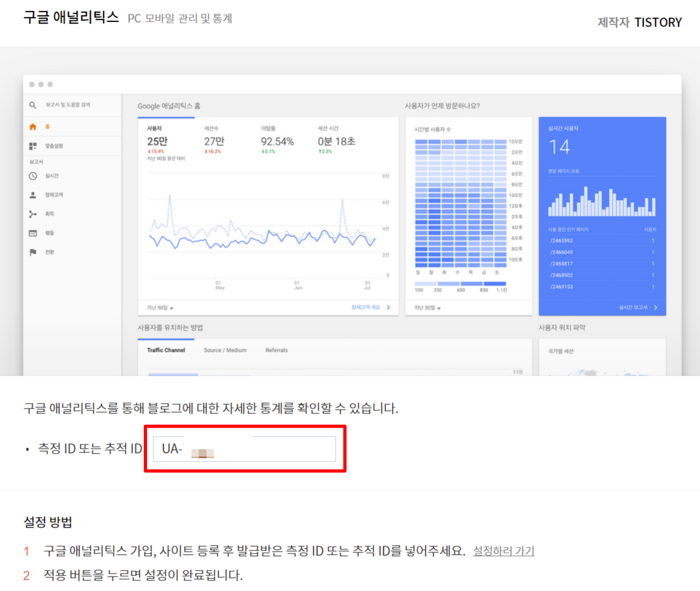
Task: Click the 측정 ID 또는 추적 ID input field
Action: 244,449
